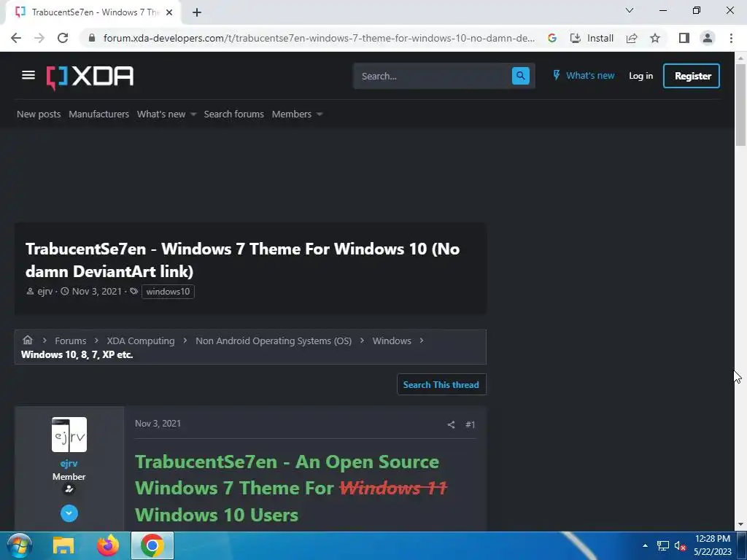
Task: Go back with browser back arrow
Action: click(x=16, y=38)
